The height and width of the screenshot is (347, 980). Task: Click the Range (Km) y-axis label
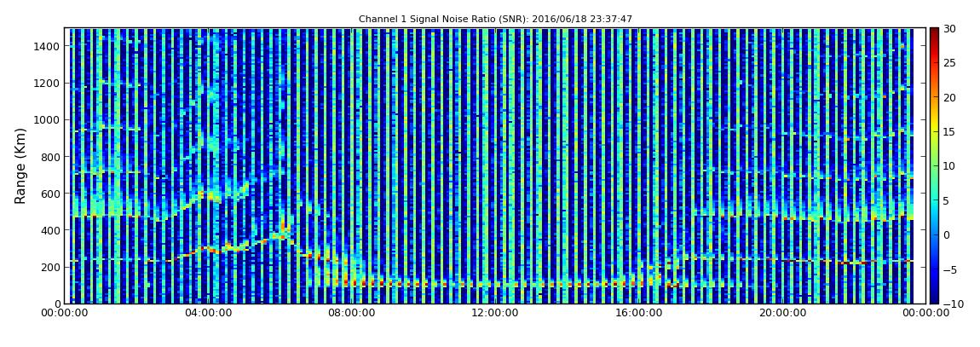20,165
